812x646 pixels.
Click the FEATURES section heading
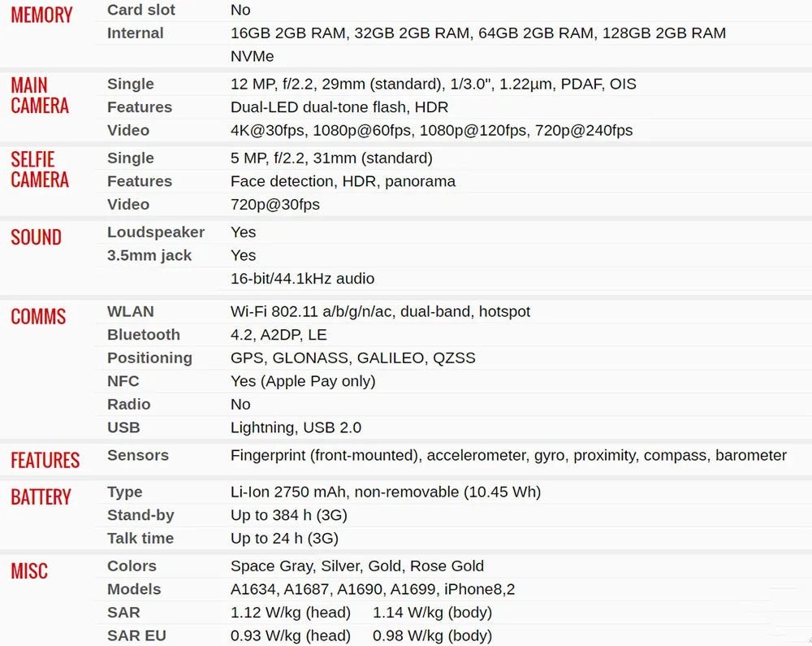(45, 460)
